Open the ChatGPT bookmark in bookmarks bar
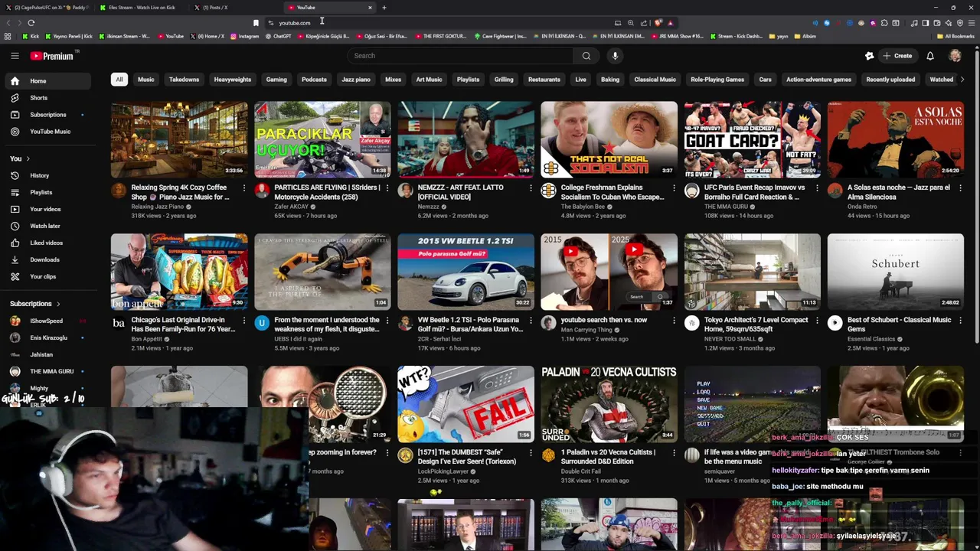 [x=279, y=37]
